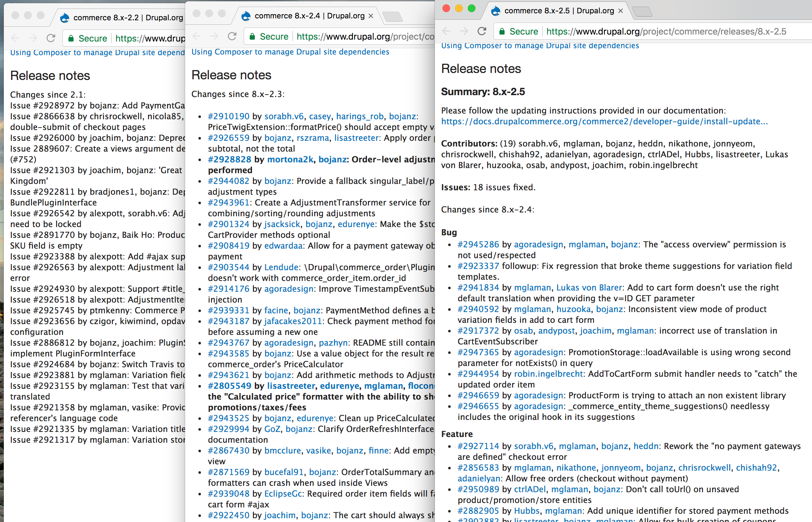Open issue #2927114 no payment gateways
Viewport: 812px width, 522px height.
tap(478, 446)
